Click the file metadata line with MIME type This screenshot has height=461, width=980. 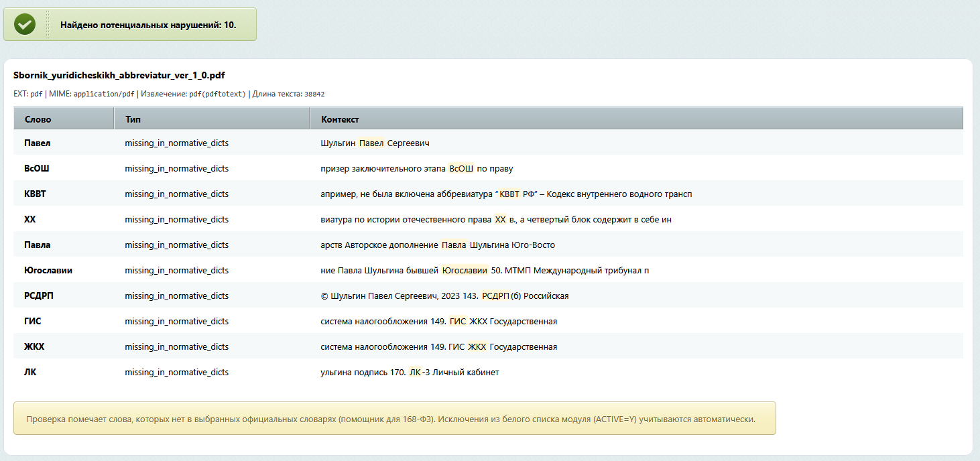[169, 94]
